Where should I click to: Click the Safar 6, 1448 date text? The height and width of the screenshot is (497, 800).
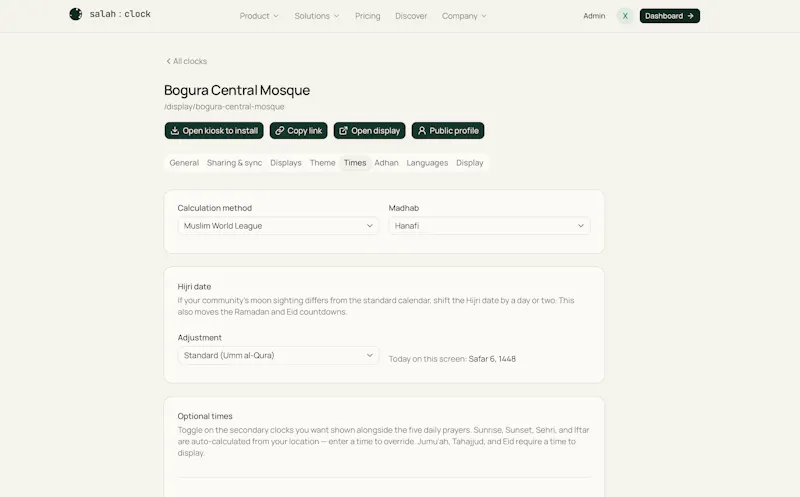tap(492, 359)
